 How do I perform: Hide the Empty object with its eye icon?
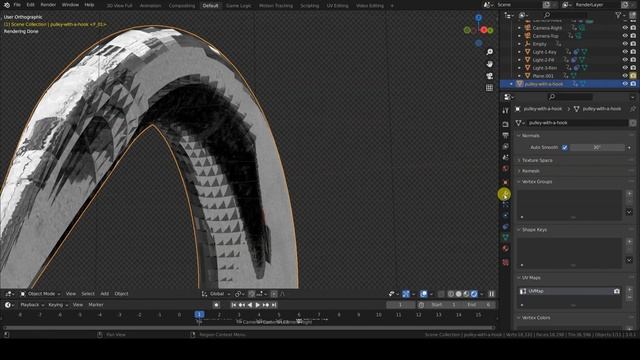pyautogui.click(x=625, y=44)
